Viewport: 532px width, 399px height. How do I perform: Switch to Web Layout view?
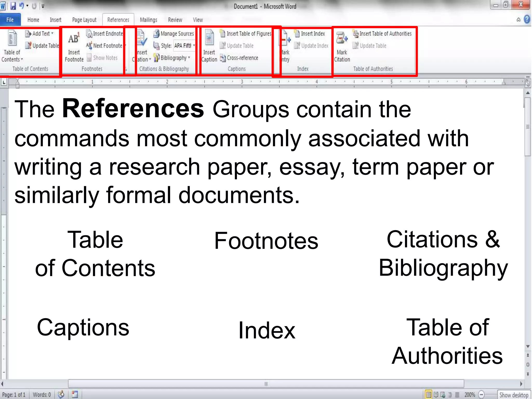(x=443, y=395)
